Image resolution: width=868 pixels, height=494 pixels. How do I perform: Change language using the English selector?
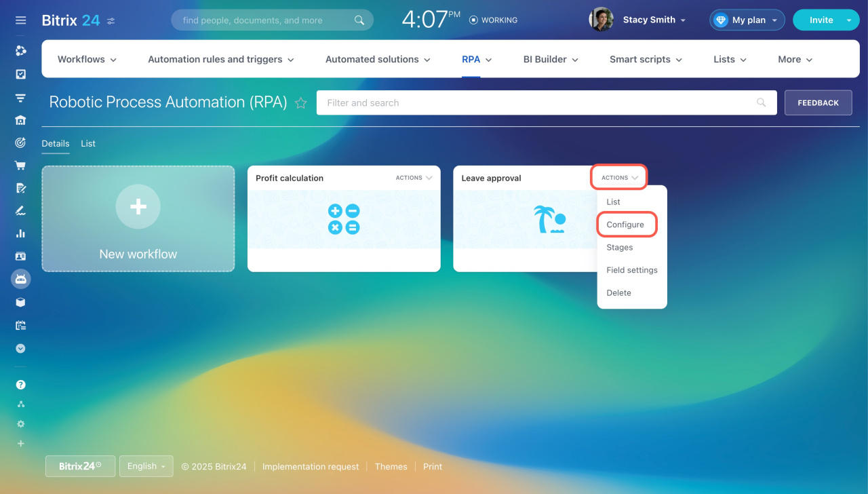click(x=146, y=466)
